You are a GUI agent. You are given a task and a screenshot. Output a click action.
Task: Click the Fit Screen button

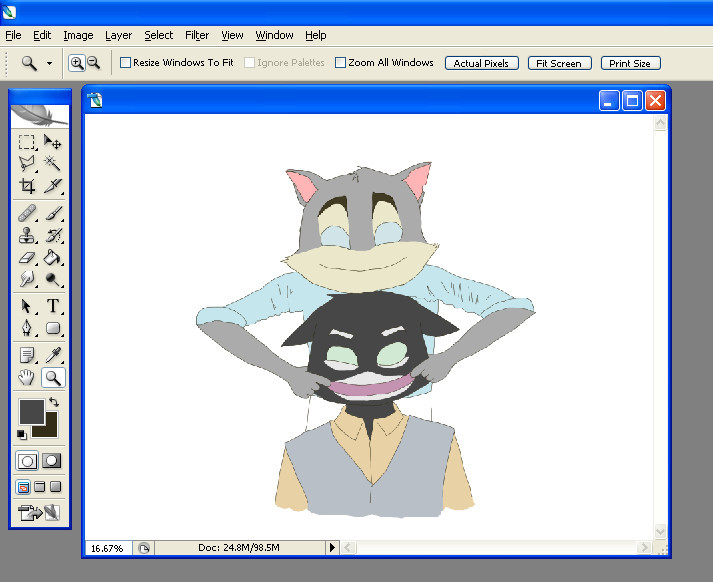coord(559,63)
